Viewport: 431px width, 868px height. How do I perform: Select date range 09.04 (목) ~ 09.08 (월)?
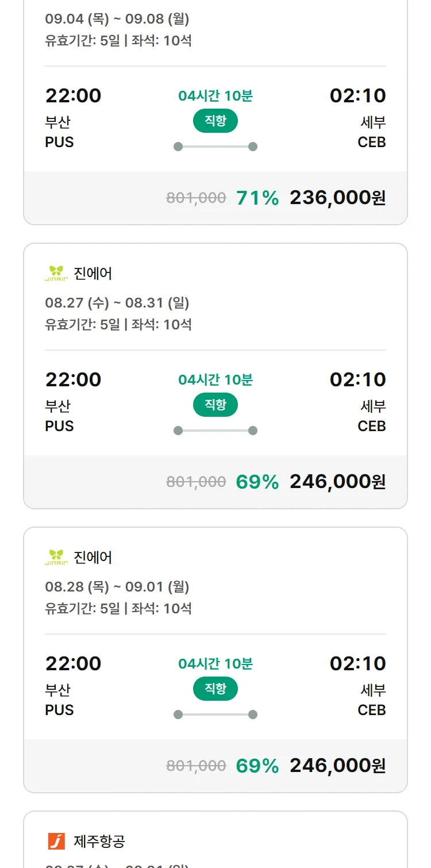(117, 19)
